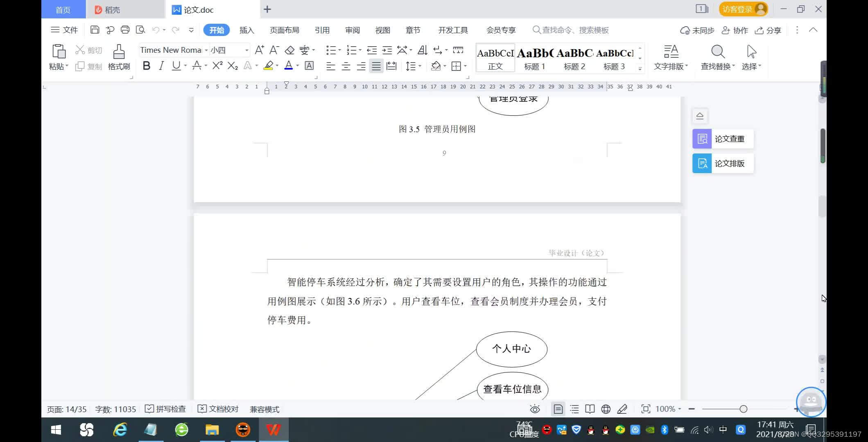Apply superscript formatting

217,65
